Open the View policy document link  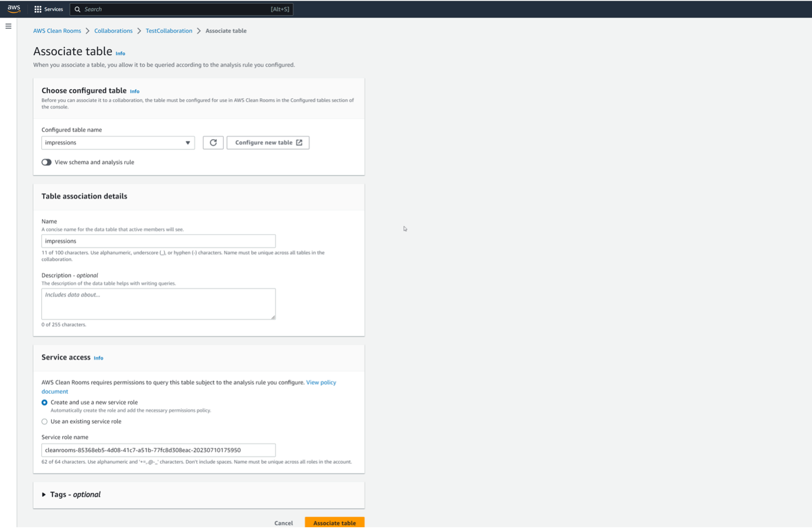(321, 382)
